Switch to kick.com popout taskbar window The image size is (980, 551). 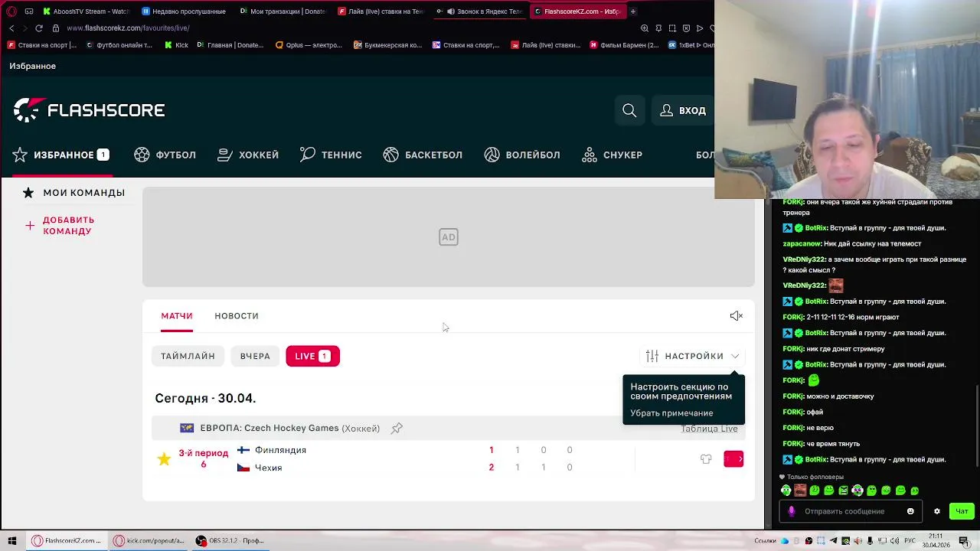[149, 540]
